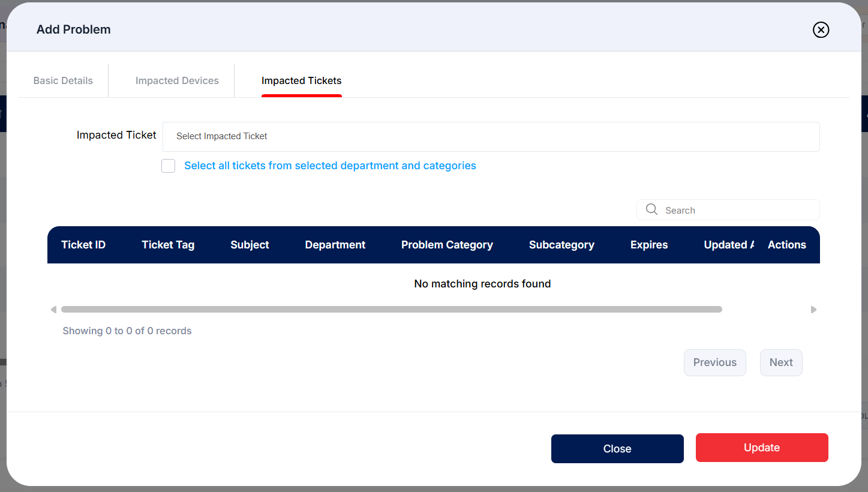Sort by the Expires column header
Screen dimensions: 868x492
(649, 245)
